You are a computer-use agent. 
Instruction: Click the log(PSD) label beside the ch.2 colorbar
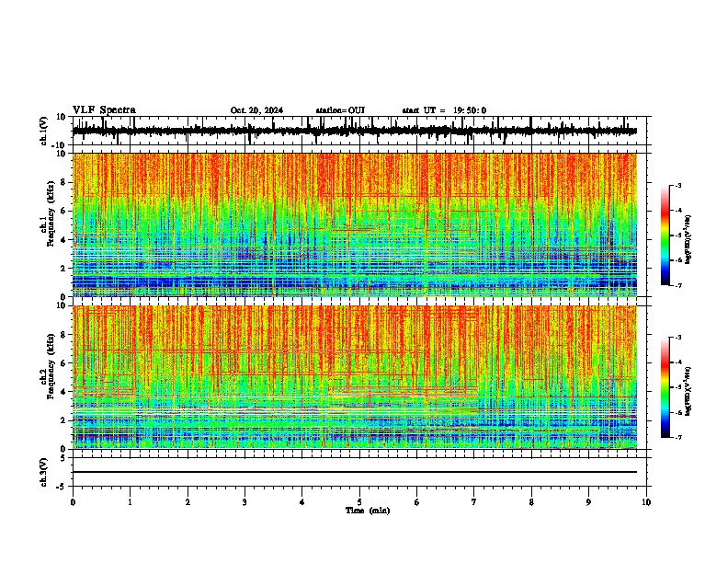point(688,391)
